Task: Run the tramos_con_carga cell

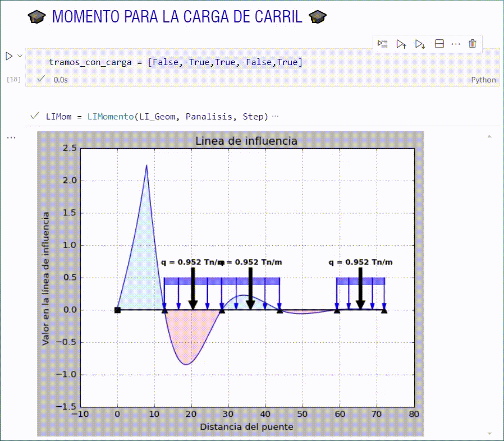Action: click(x=8, y=56)
